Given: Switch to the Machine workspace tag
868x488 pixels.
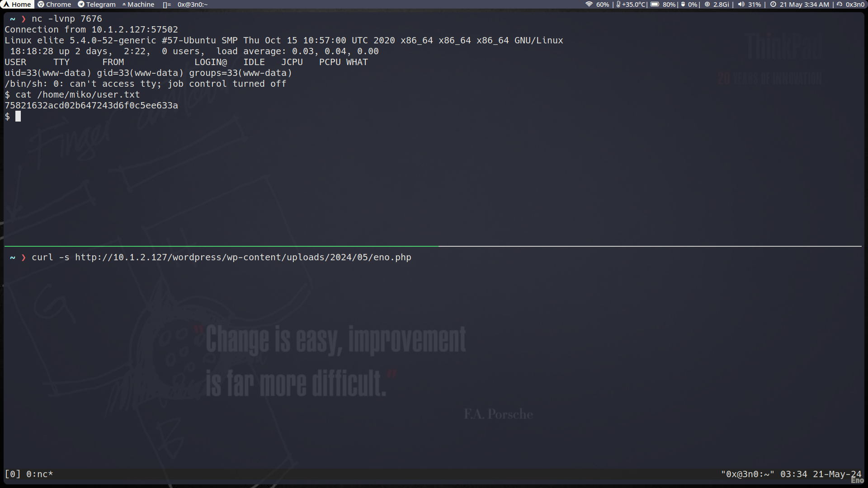Looking at the screenshot, I should tap(138, 4).
